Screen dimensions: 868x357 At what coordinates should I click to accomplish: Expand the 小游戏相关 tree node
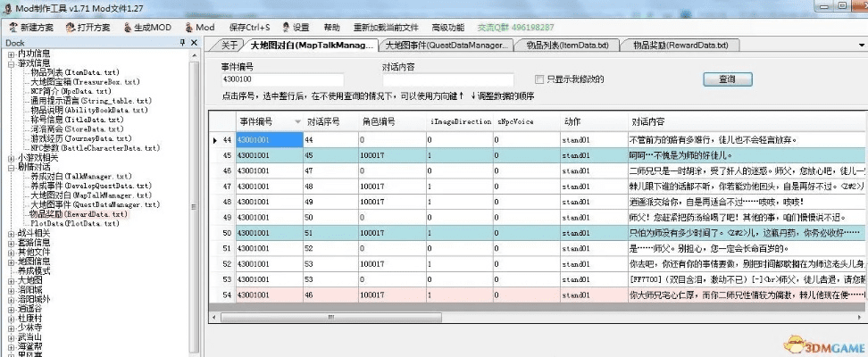point(12,157)
